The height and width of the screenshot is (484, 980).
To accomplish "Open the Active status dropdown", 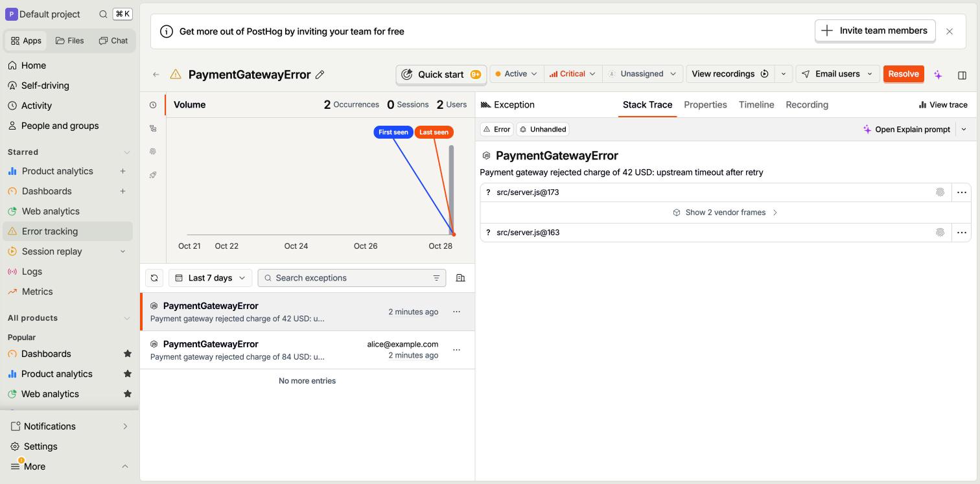I will 517,74.
